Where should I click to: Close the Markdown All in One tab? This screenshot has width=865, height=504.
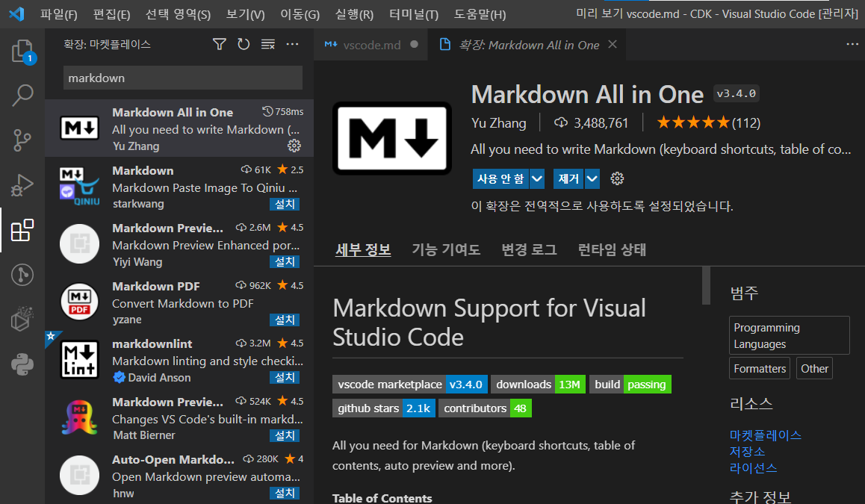(613, 44)
